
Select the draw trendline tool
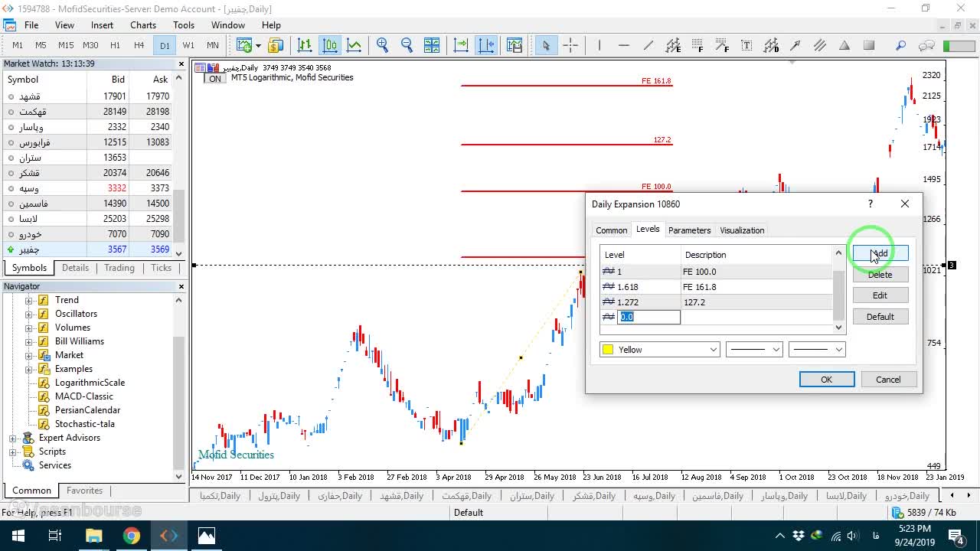648,45
